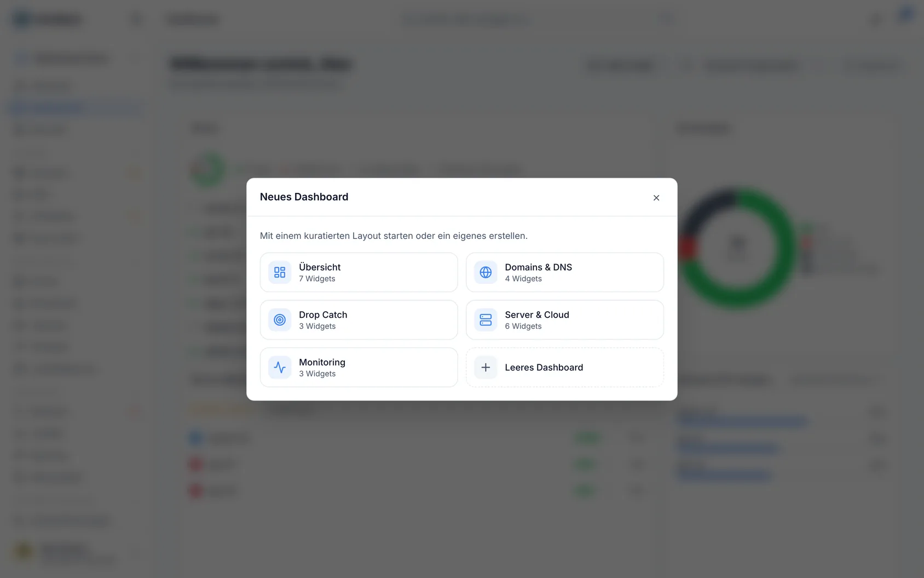Click '3 Widgets' under Monitoring
This screenshot has width=924, height=578.
click(317, 374)
